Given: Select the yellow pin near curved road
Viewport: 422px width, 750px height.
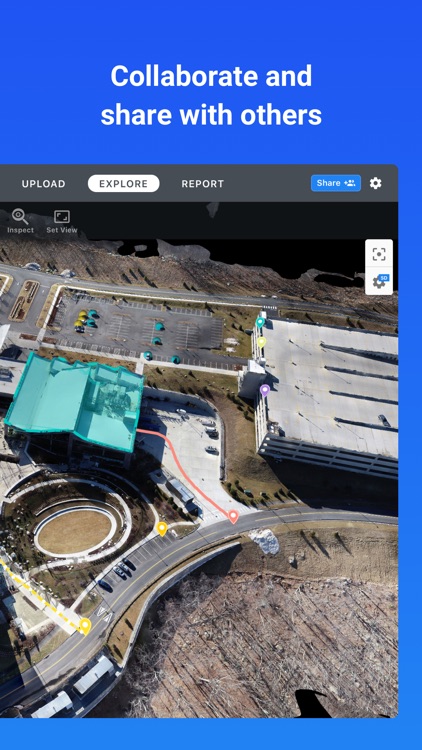Looking at the screenshot, I should click(162, 529).
